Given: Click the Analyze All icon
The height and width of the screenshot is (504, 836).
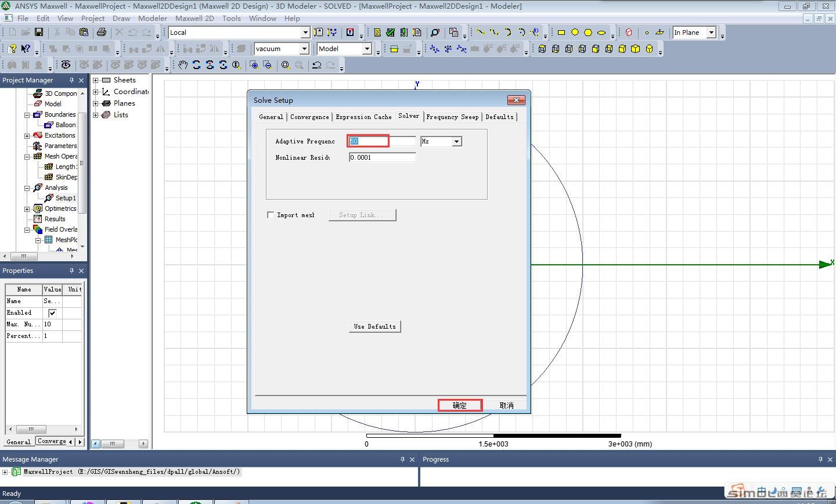Looking at the screenshot, I should point(403,32).
